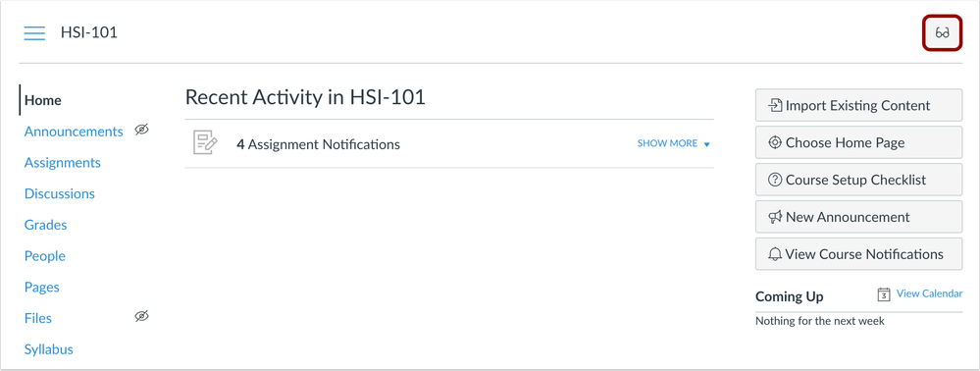The width and height of the screenshot is (980, 371).
Task: Click the assignment notifications document icon
Action: (x=205, y=143)
